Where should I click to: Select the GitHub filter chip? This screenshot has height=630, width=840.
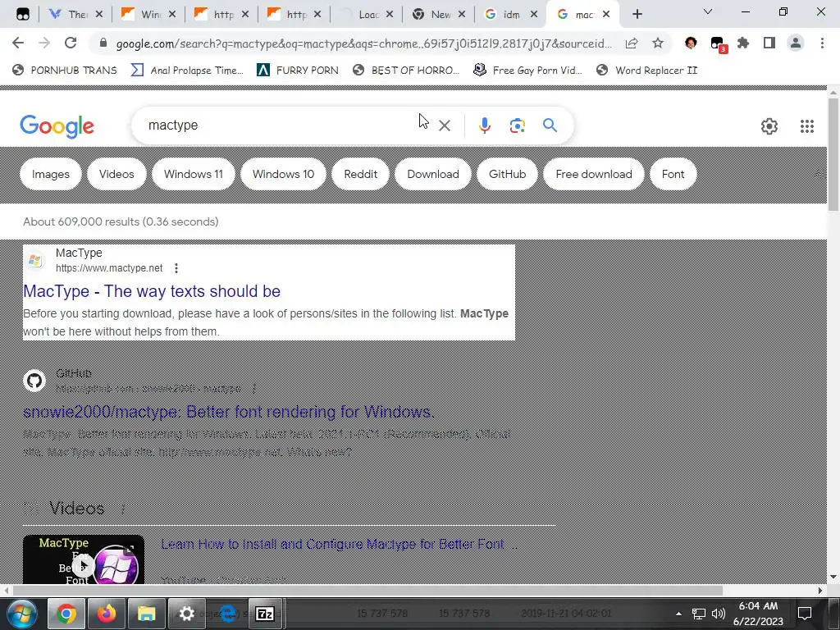[507, 174]
